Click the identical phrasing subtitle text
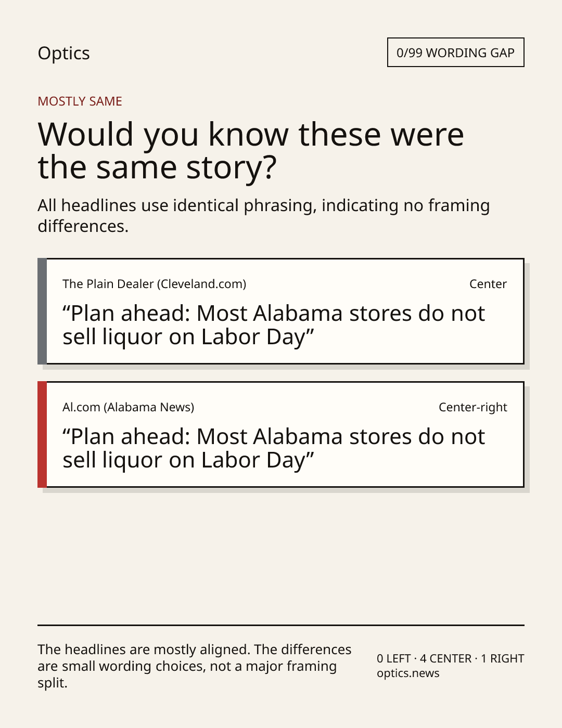 tap(263, 215)
